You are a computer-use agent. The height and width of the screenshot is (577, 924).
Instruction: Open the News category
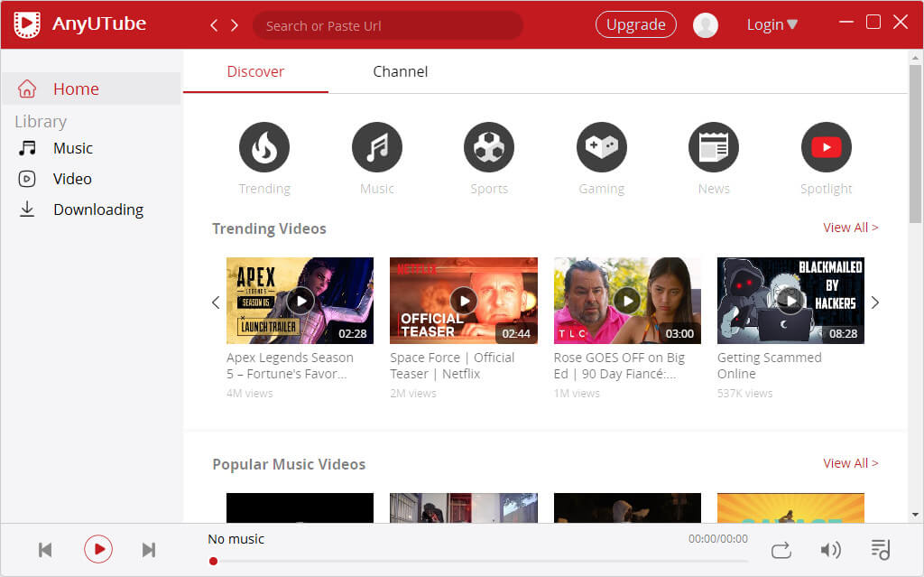713,146
